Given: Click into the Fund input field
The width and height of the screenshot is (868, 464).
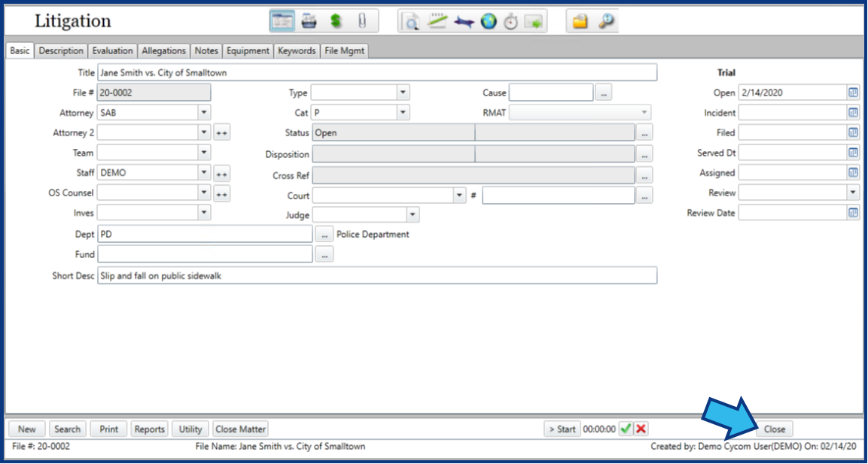Looking at the screenshot, I should [205, 254].
